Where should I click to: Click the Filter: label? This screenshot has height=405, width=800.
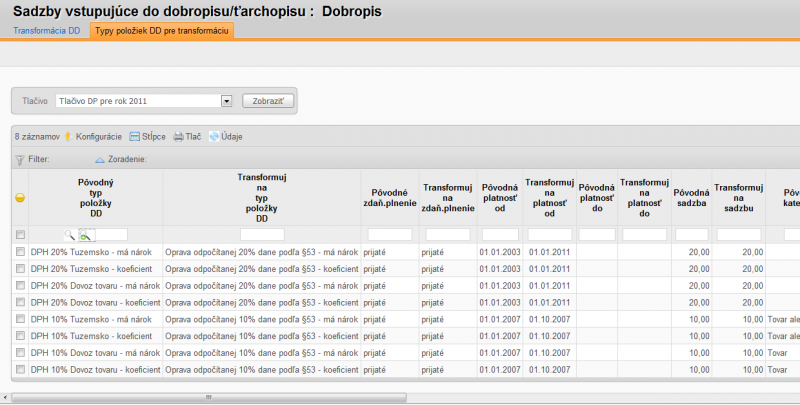[39, 160]
